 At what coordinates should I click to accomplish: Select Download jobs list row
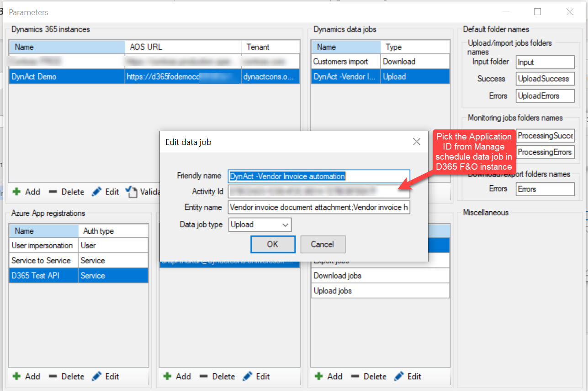(380, 276)
